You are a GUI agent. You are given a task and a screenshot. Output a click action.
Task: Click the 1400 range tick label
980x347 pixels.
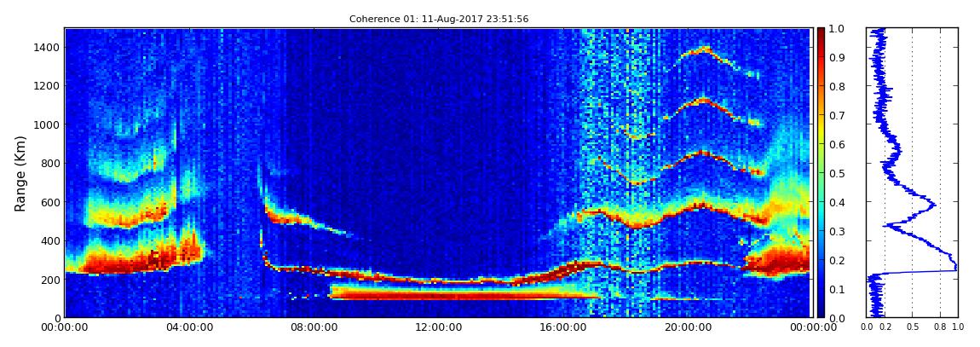46,48
